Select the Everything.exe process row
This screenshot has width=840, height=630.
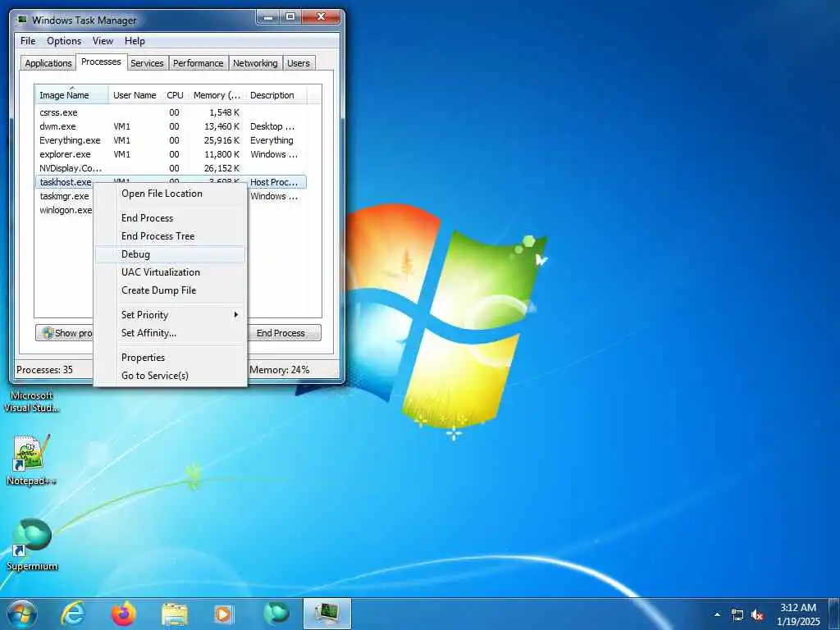[x=171, y=140]
